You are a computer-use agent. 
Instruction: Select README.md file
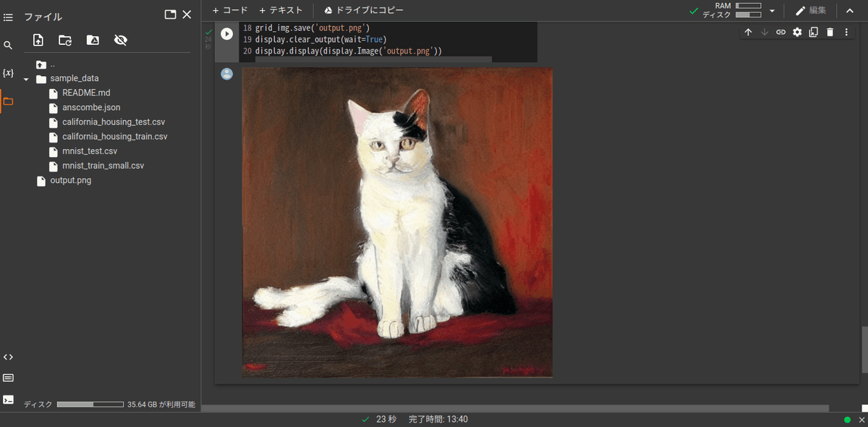[86, 93]
